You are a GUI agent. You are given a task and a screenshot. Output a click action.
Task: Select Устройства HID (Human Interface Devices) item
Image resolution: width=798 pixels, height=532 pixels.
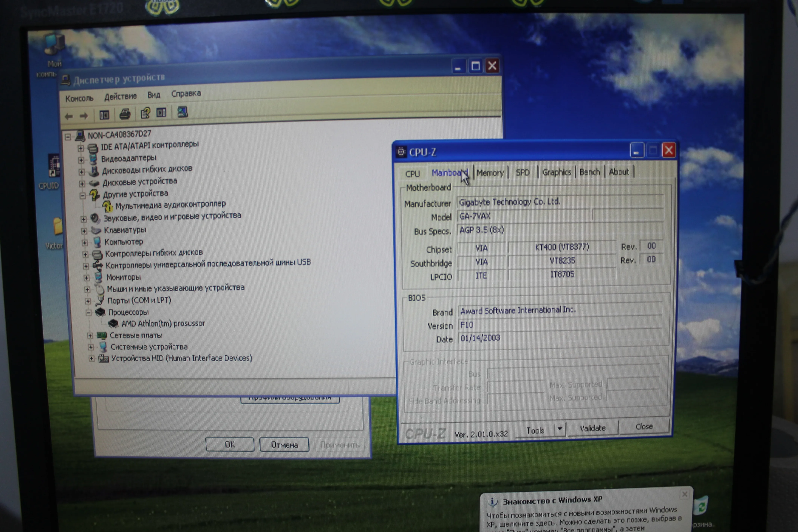[182, 358]
